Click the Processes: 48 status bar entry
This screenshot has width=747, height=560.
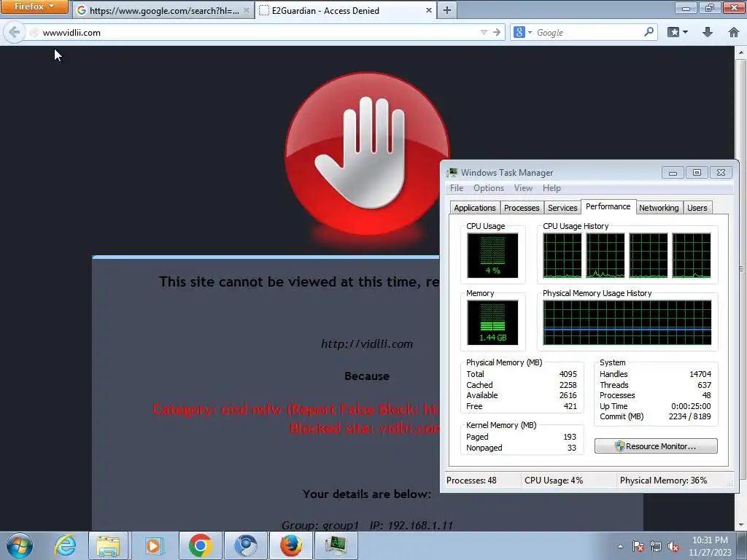pos(471,481)
